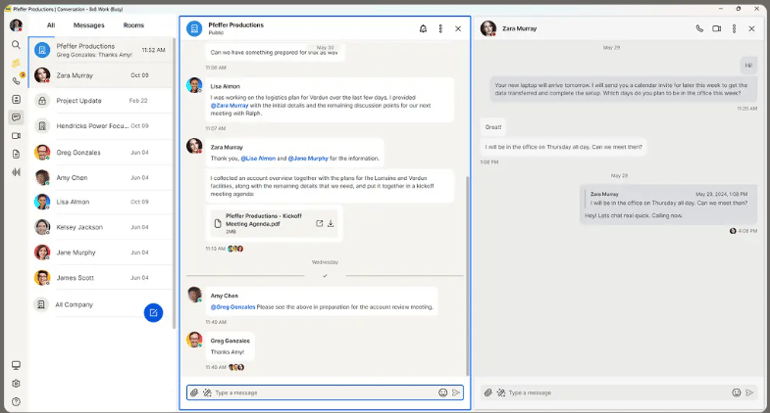This screenshot has width=770, height=413.
Task: Open the Calls section with the phone icon
Action: click(x=16, y=81)
